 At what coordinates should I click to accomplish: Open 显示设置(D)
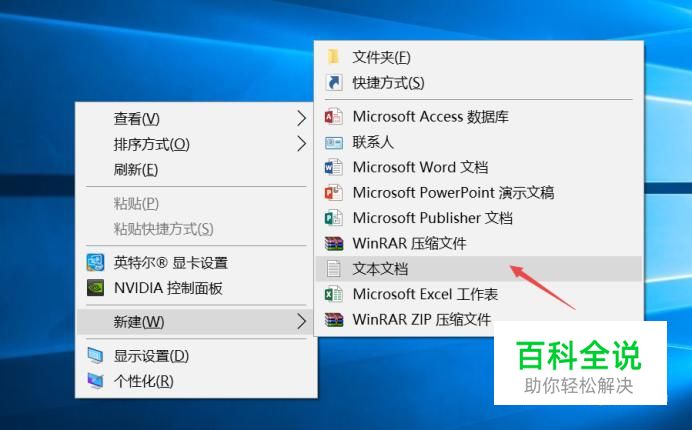click(x=196, y=356)
